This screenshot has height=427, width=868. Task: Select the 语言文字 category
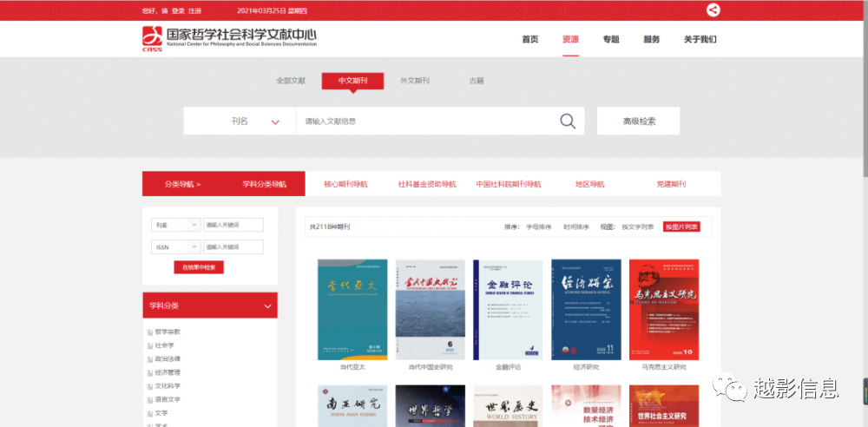[168, 400]
